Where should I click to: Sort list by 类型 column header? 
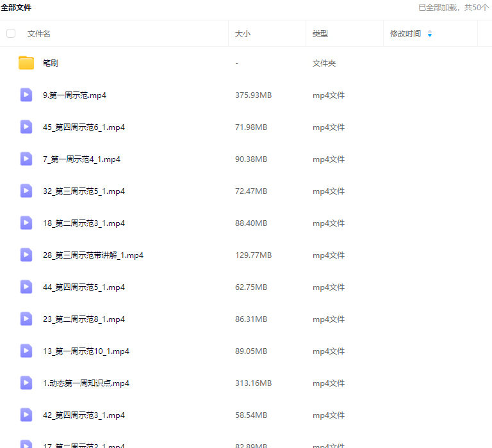[x=320, y=34]
